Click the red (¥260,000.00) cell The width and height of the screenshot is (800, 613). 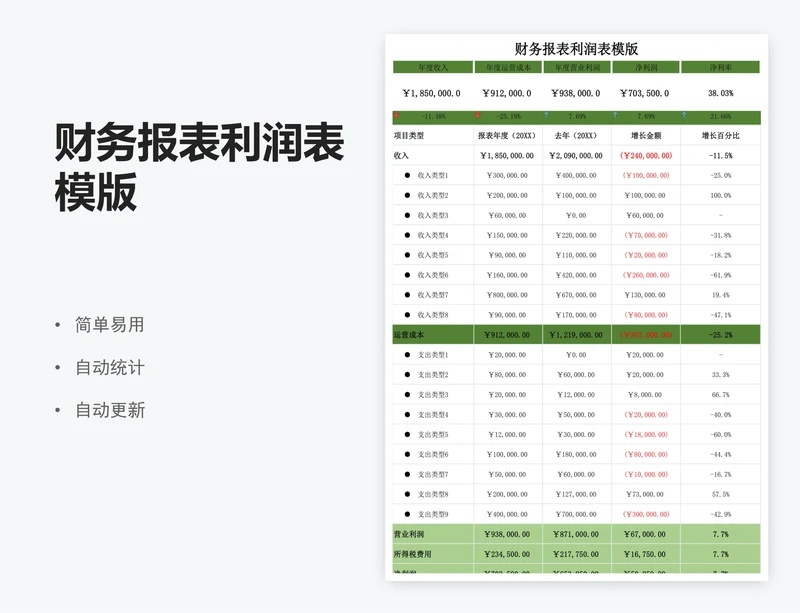(x=645, y=275)
